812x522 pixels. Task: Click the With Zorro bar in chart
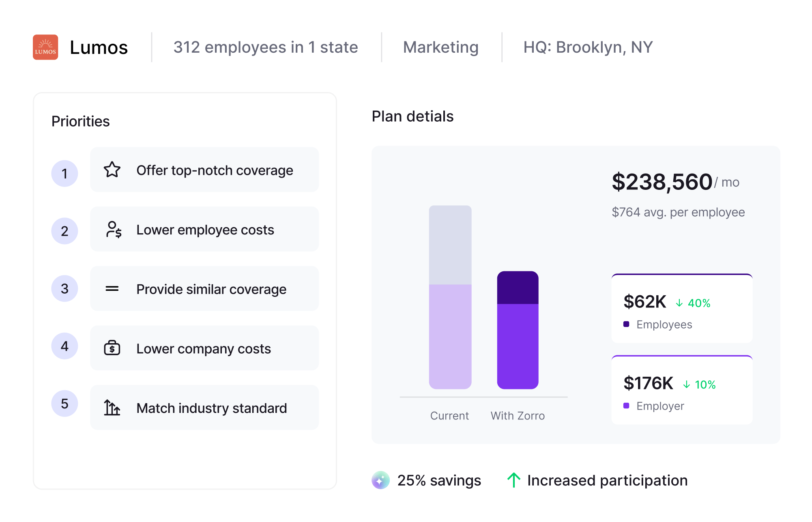518,330
